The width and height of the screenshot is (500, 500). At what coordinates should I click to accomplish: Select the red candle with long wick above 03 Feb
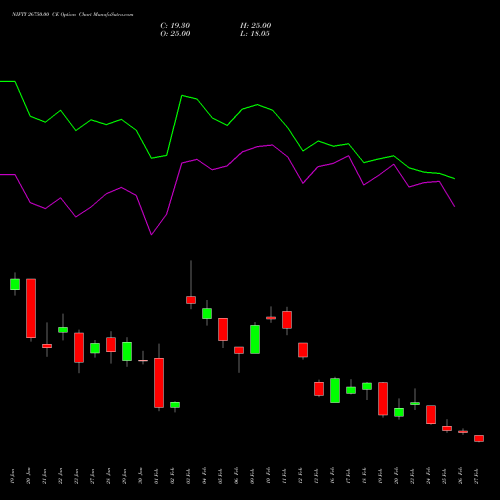point(191,300)
